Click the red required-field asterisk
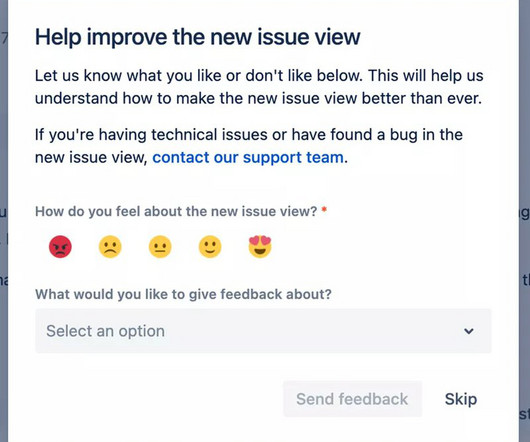 324,210
